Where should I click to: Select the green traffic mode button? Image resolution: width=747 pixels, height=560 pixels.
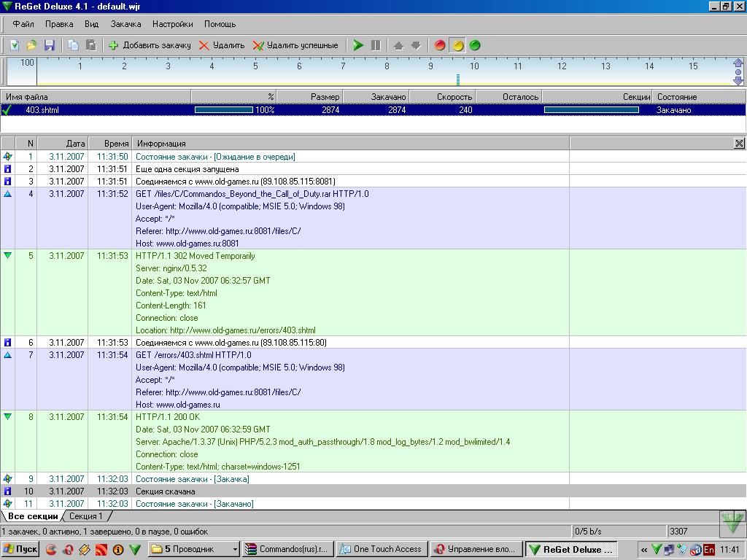(475, 45)
